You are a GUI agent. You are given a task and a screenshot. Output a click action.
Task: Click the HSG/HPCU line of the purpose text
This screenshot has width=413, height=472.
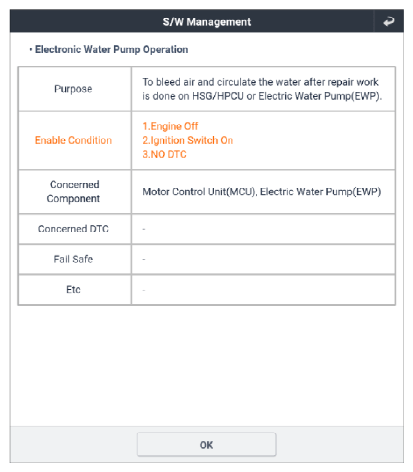pyautogui.click(x=262, y=96)
